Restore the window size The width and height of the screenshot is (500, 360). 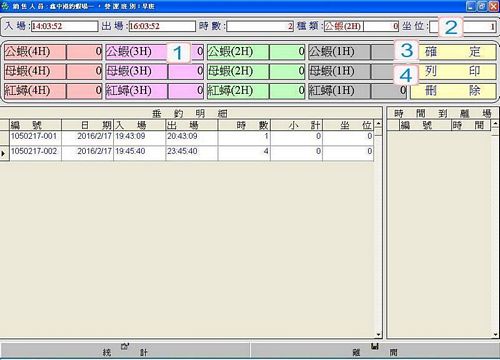[x=482, y=6]
